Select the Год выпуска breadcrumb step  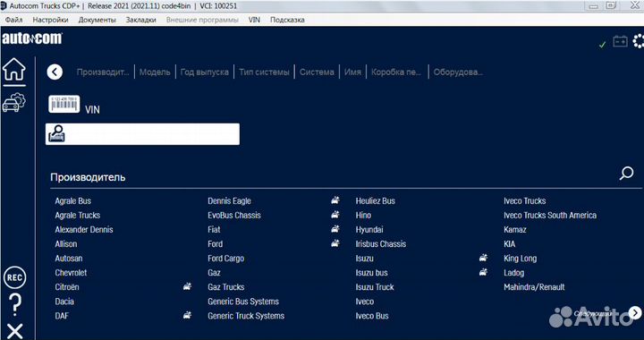(x=205, y=72)
